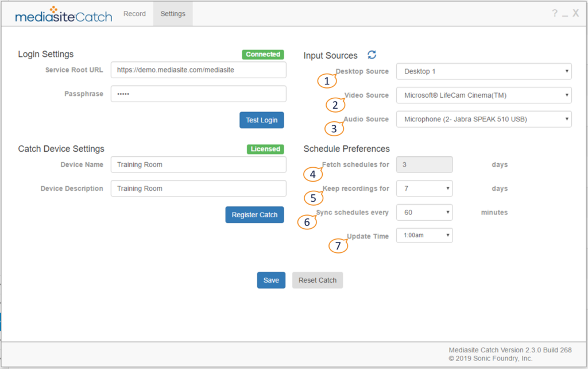
Task: Click the "Input Sources" heading text
Action: [330, 56]
